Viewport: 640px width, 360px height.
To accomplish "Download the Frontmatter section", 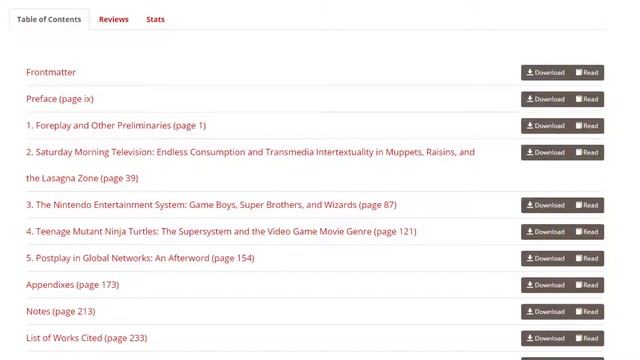I will (x=545, y=73).
